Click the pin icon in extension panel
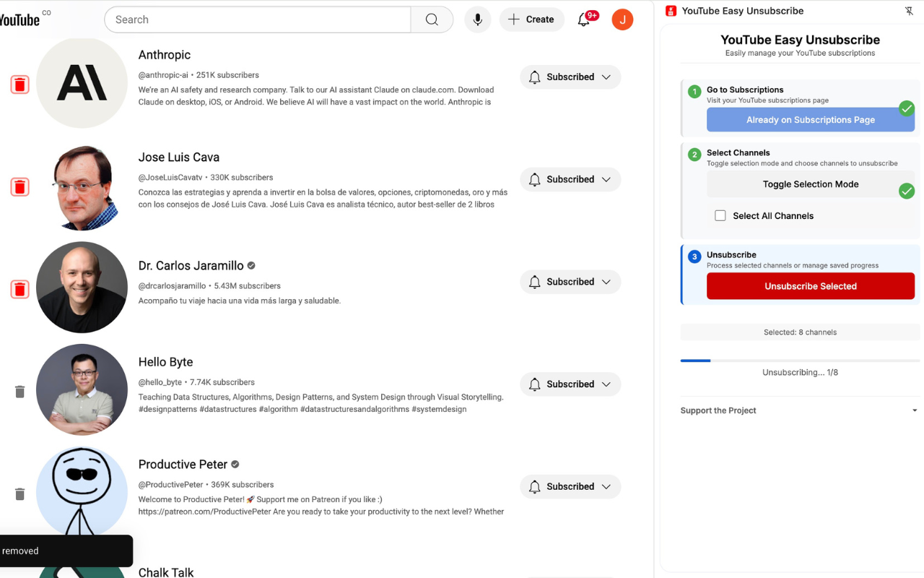 [909, 11]
